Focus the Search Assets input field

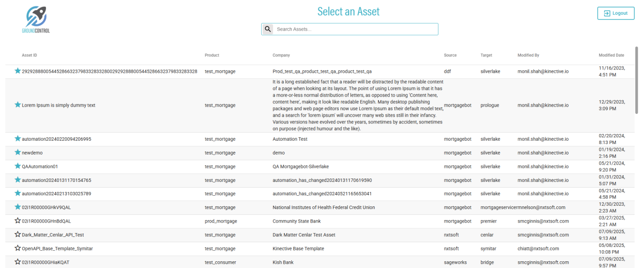(355, 29)
